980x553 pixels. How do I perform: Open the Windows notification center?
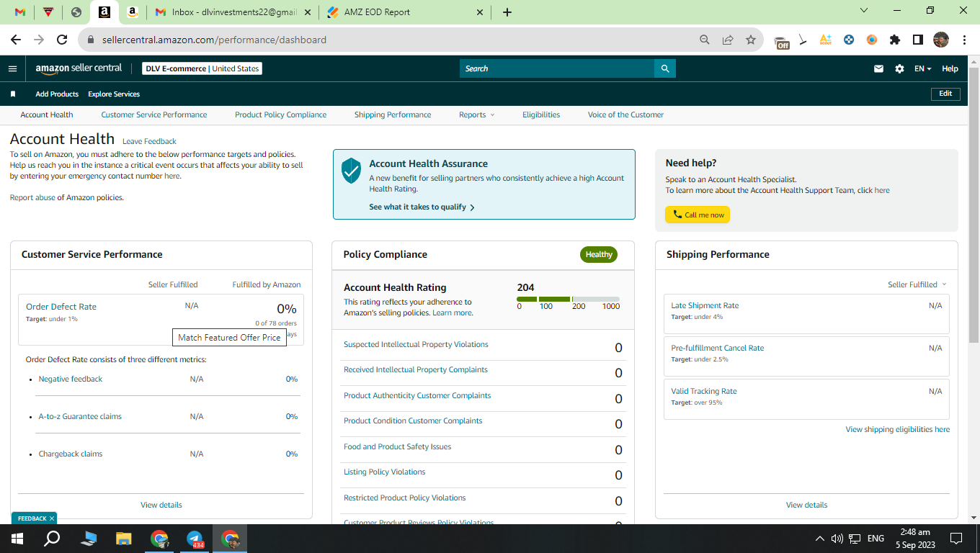(956, 539)
